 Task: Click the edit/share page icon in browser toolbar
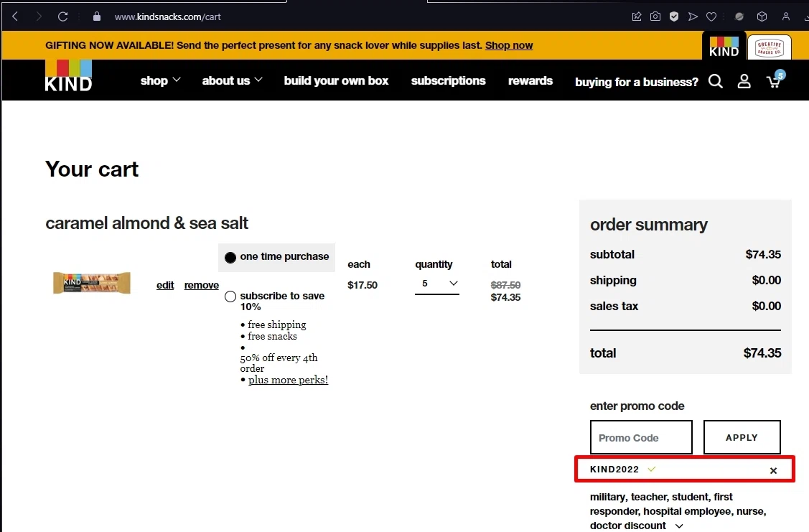click(x=637, y=17)
